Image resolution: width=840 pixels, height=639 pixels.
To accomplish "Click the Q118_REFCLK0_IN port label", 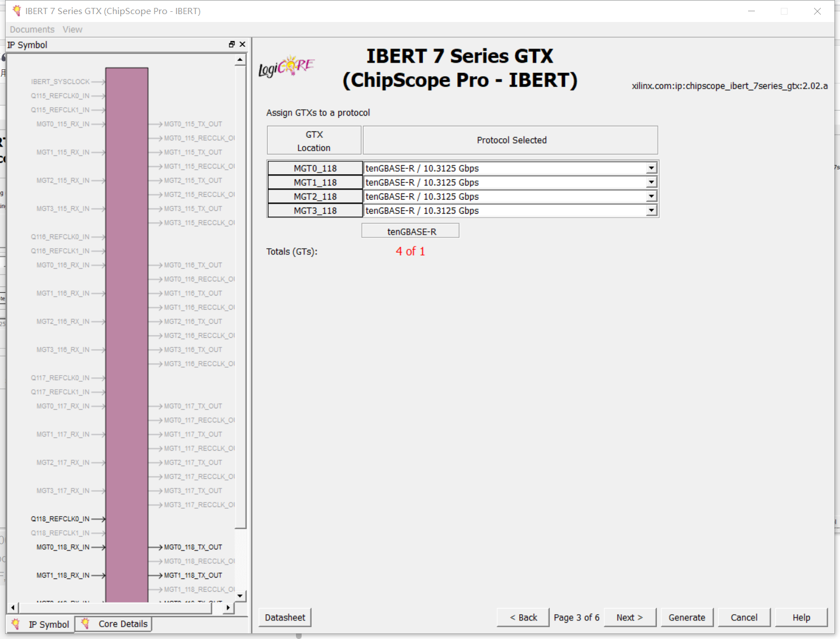I will (x=60, y=519).
